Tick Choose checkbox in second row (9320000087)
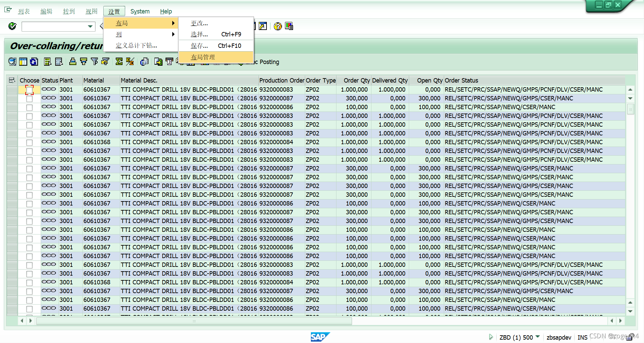 tap(30, 99)
